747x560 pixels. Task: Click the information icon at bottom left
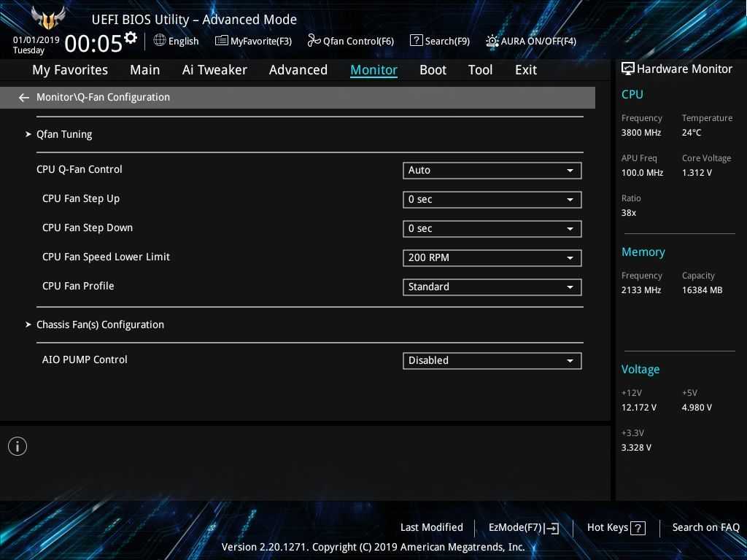(x=18, y=446)
